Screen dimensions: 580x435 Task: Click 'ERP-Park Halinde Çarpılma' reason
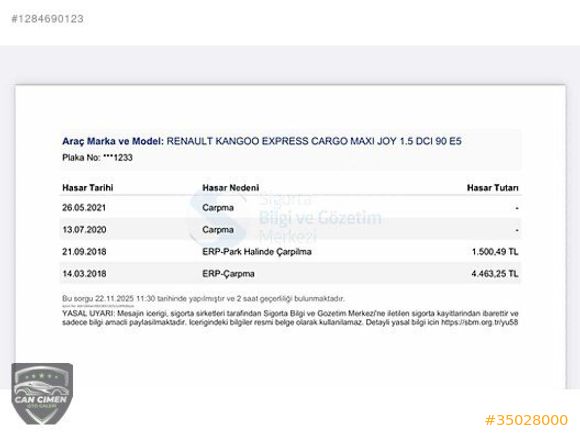tap(257, 252)
